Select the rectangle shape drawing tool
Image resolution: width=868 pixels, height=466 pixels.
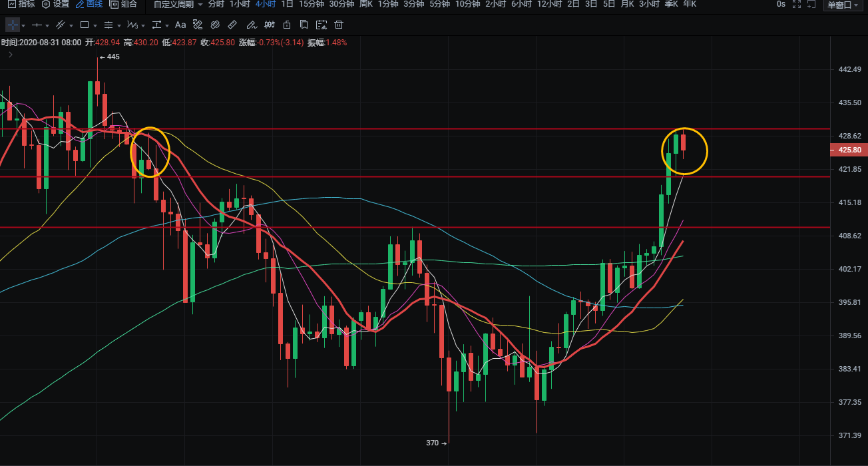85,25
